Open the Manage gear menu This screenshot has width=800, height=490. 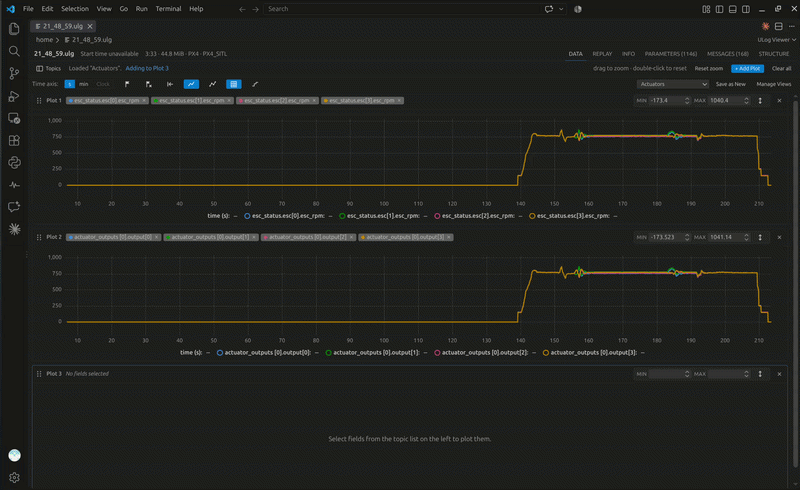click(14, 477)
